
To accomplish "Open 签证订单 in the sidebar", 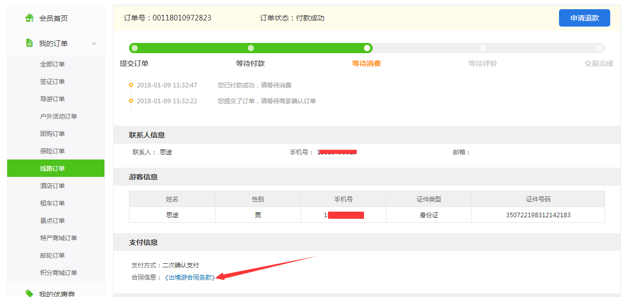I will pyautogui.click(x=53, y=82).
